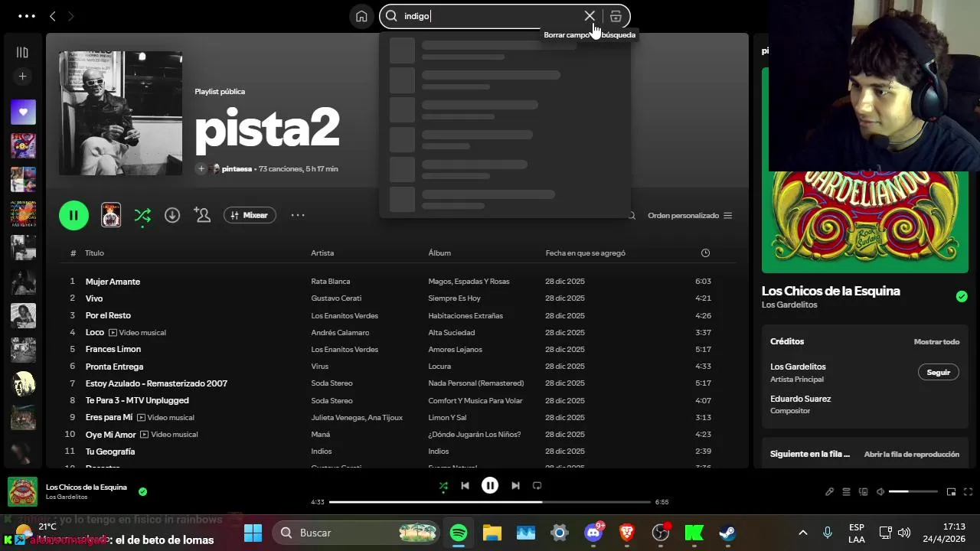Open the Orden personalizado sort dropdown

(690, 216)
